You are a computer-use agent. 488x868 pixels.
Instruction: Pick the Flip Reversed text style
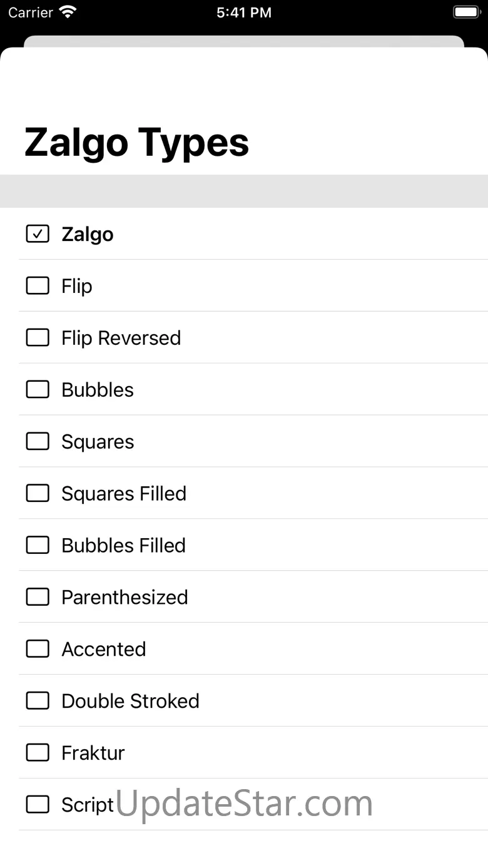point(121,338)
